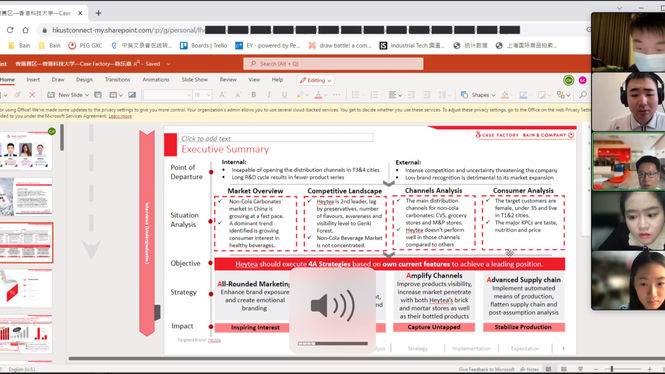Screen dimensions: 665x374
Task: Switch to the Home ribbon tab
Action: (7, 80)
